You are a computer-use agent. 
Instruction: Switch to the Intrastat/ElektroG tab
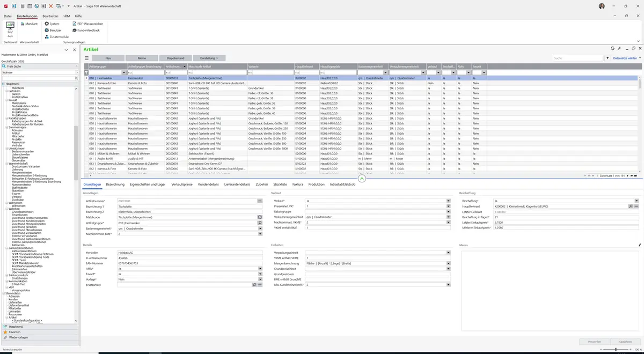[x=343, y=184]
